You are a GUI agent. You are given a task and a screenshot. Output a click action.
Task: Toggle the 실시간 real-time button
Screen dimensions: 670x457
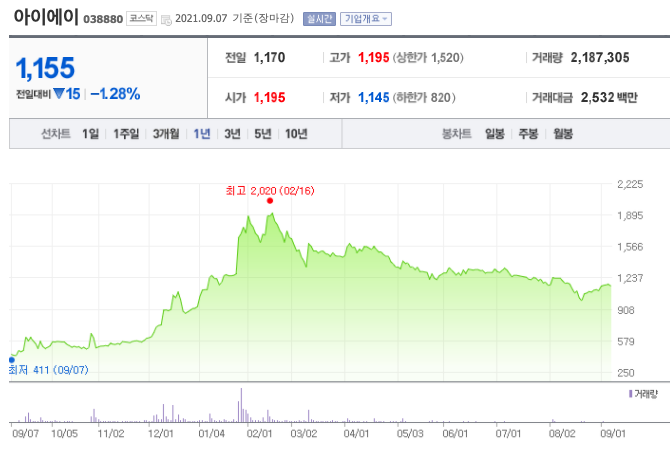click(x=319, y=19)
